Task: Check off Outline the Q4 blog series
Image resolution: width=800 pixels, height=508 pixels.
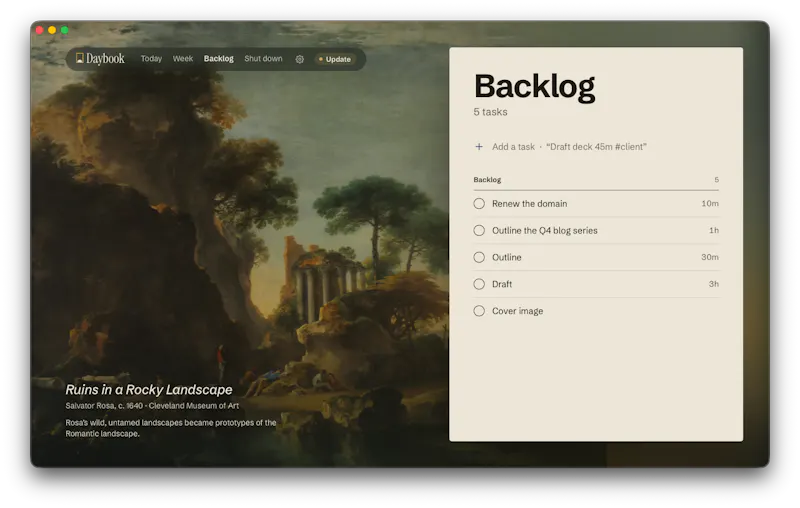Action: [479, 231]
